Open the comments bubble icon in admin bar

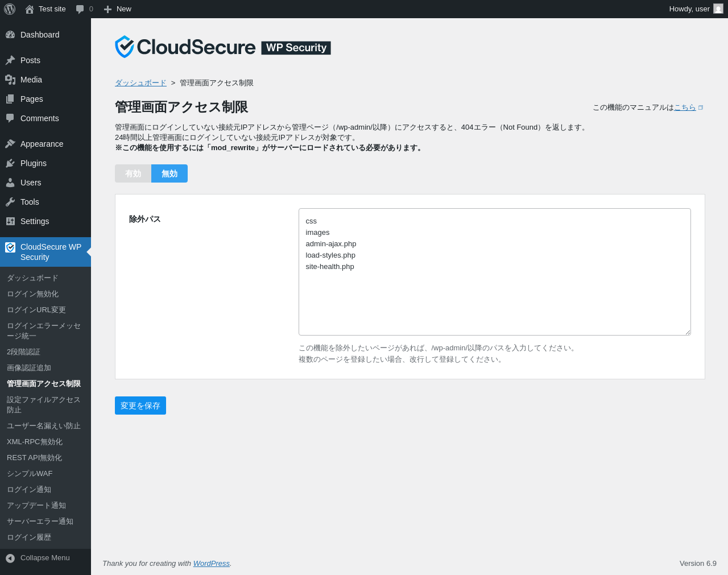[80, 9]
